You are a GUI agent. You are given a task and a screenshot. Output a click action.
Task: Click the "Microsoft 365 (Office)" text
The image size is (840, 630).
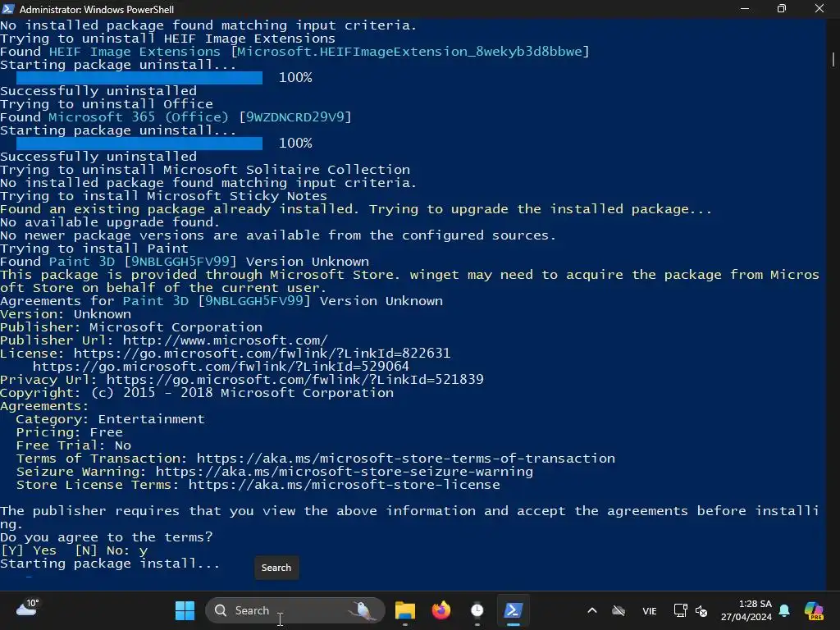point(138,116)
